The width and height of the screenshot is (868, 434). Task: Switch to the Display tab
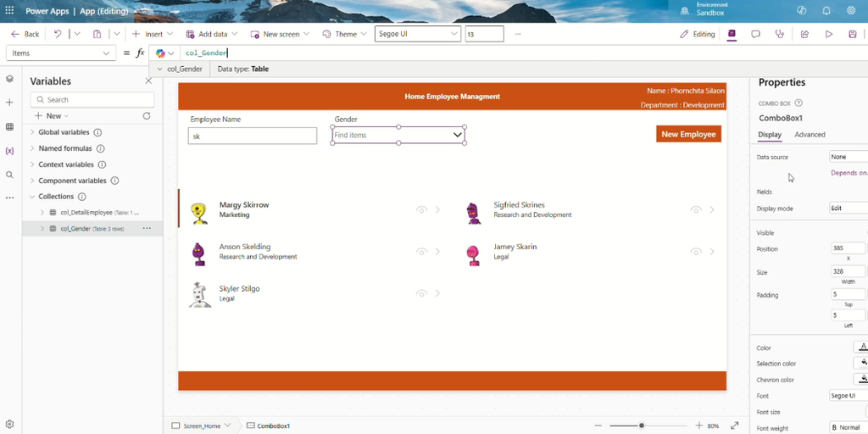tap(770, 135)
